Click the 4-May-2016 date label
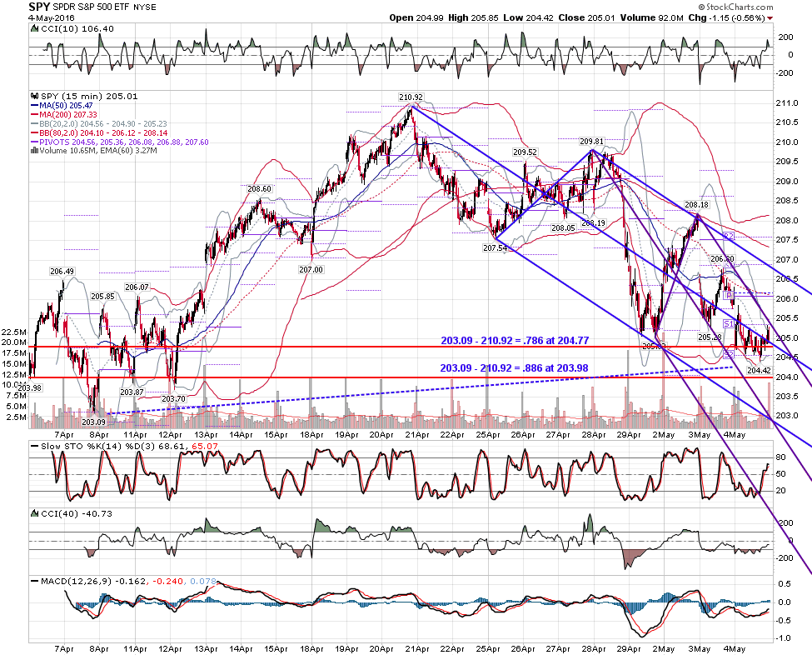Image resolution: width=812 pixels, height=660 pixels. tap(52, 17)
